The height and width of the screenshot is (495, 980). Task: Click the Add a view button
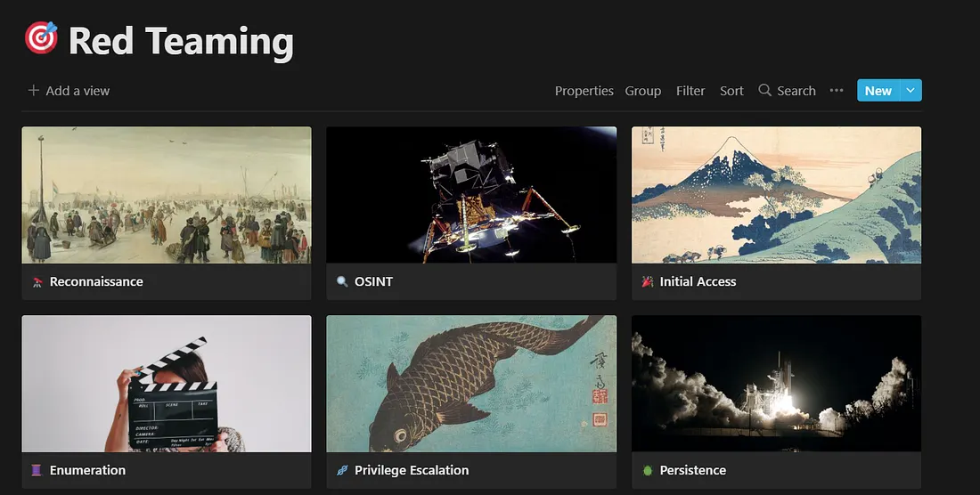[x=77, y=91]
